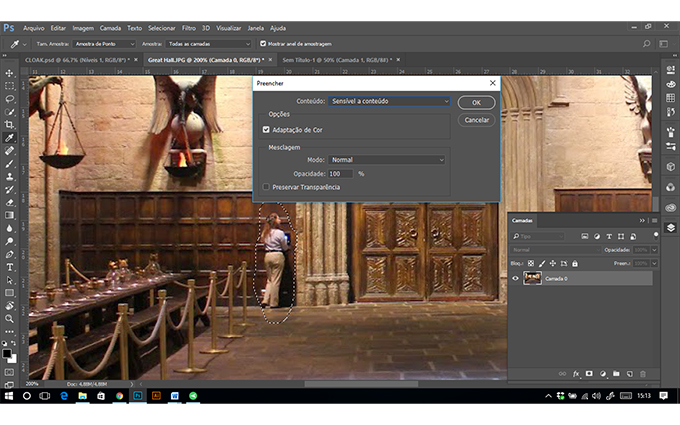Create a new layer group

pos(616,373)
